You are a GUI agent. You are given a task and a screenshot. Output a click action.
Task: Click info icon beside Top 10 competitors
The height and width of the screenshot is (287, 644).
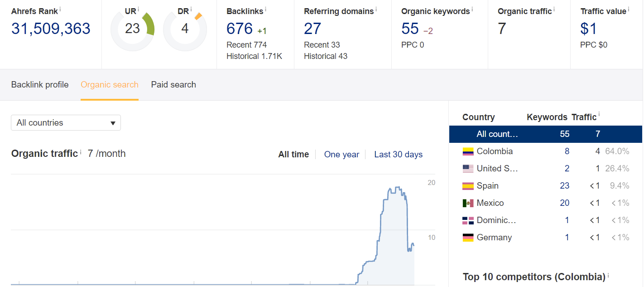tap(608, 275)
